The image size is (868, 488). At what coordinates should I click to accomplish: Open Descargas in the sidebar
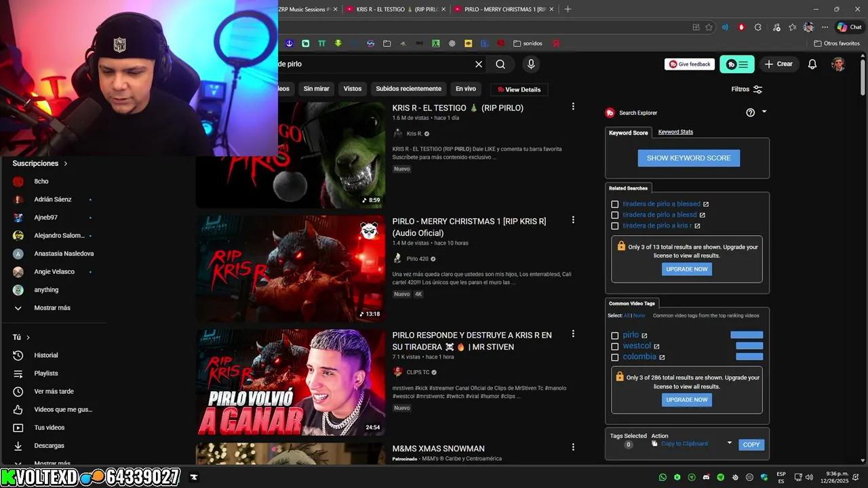49,446
